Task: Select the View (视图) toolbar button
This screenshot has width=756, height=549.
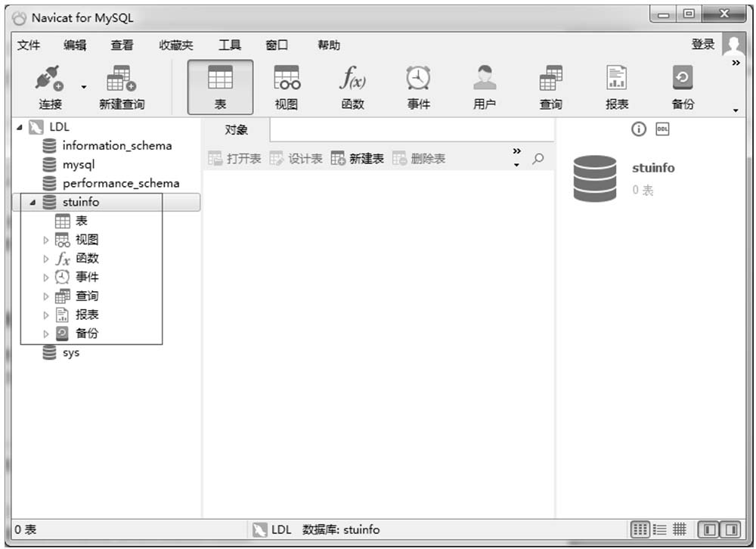Action: pos(287,87)
